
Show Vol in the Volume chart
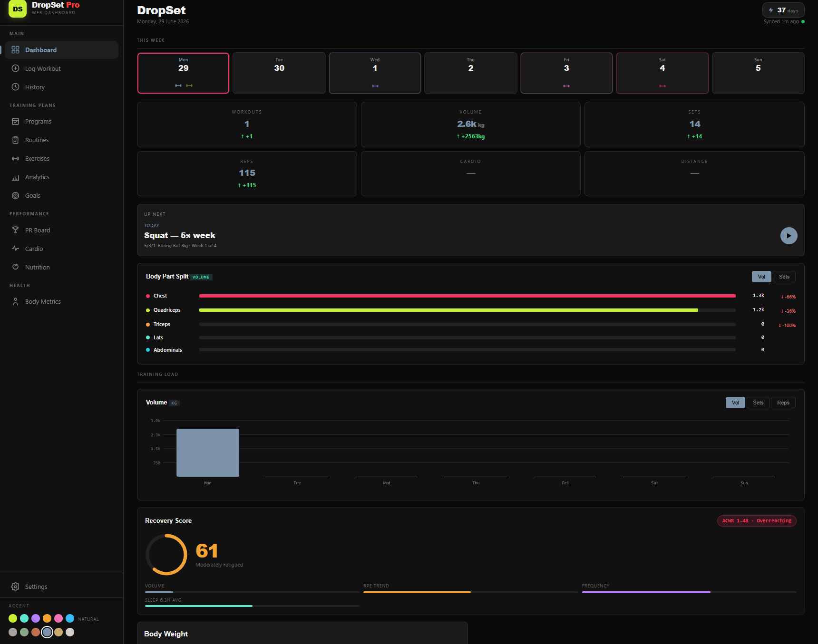click(735, 403)
